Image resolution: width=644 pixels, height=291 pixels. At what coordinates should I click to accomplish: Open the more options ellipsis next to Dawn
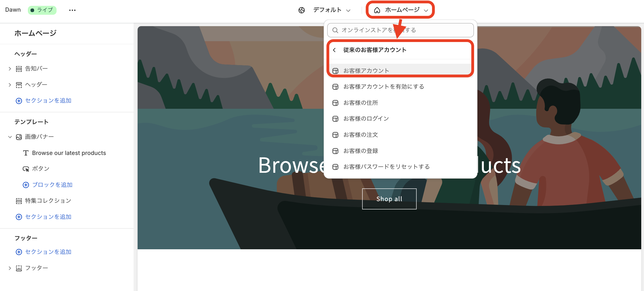[72, 10]
